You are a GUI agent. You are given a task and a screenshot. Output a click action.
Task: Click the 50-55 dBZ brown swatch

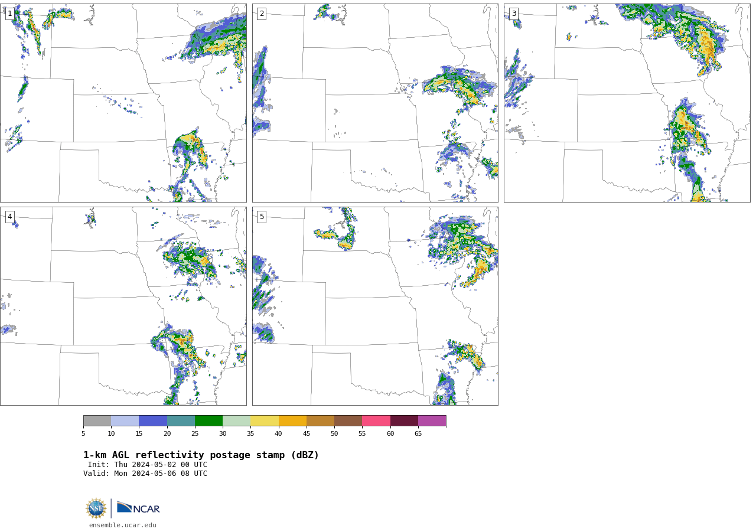(348, 421)
